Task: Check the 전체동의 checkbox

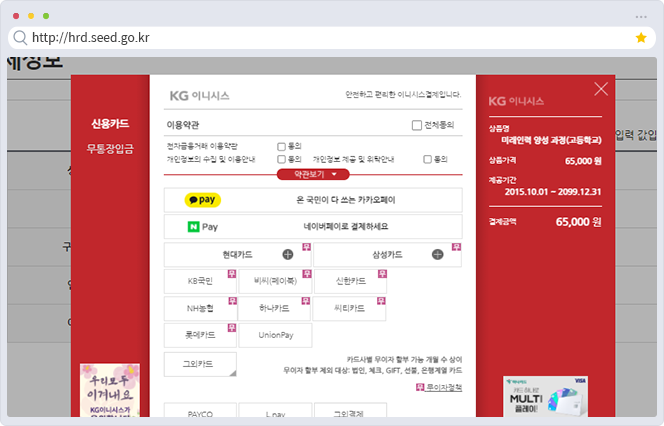Action: coord(417,125)
